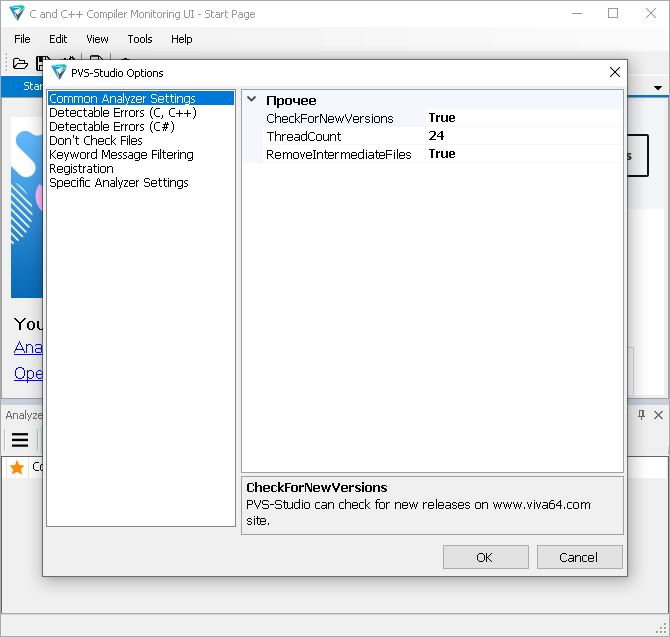Minimize the main window
Viewport: 670px width, 637px height.
[x=577, y=13]
